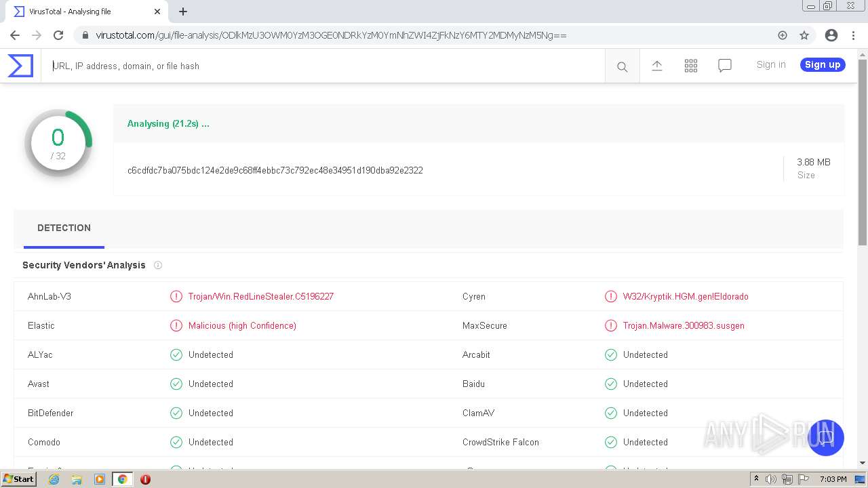Click the Sign up button
Image resolution: width=868 pixels, height=488 pixels.
(823, 65)
